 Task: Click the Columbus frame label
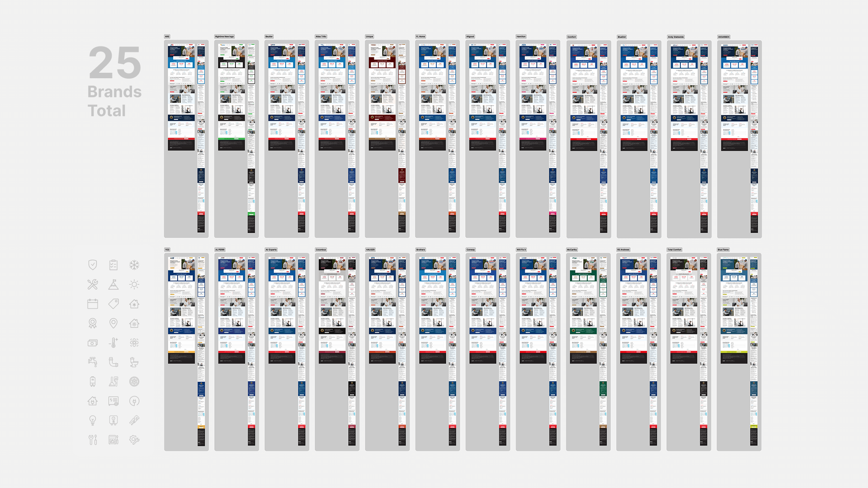(321, 249)
